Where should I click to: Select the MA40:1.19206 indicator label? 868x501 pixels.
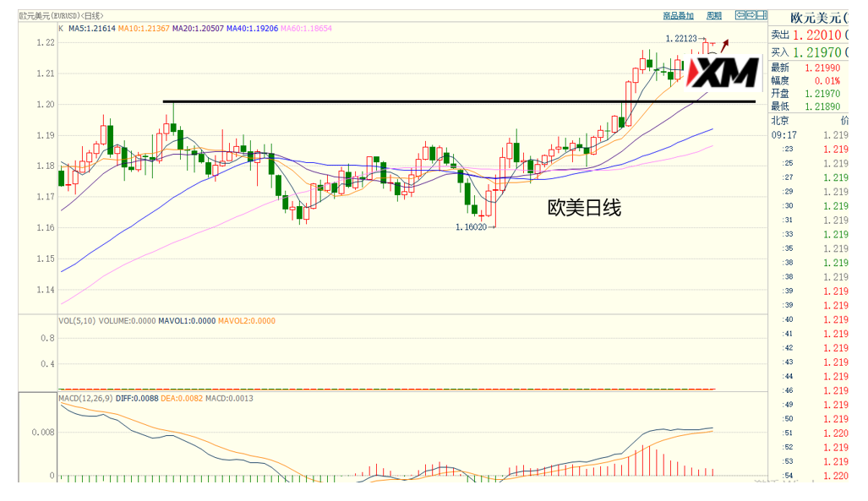tap(252, 28)
